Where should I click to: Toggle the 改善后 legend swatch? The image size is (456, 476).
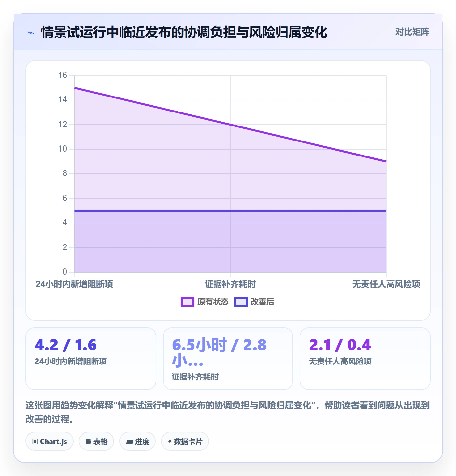pyautogui.click(x=241, y=302)
